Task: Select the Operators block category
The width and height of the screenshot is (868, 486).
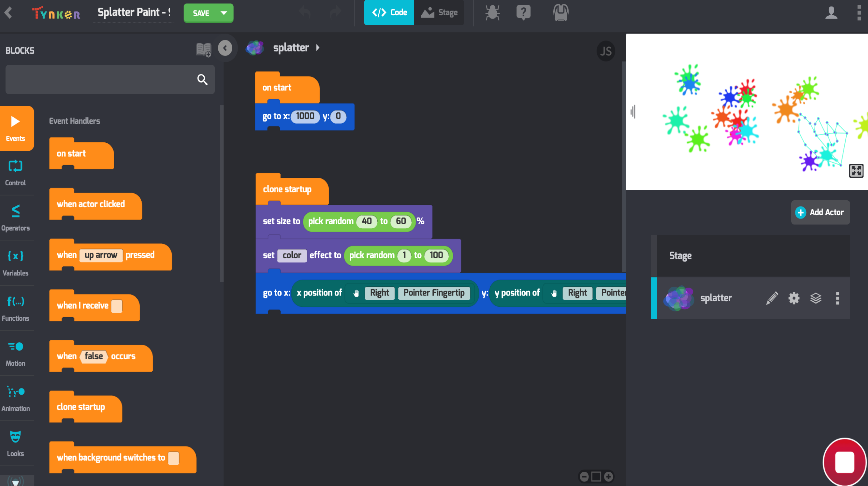Action: (x=16, y=218)
